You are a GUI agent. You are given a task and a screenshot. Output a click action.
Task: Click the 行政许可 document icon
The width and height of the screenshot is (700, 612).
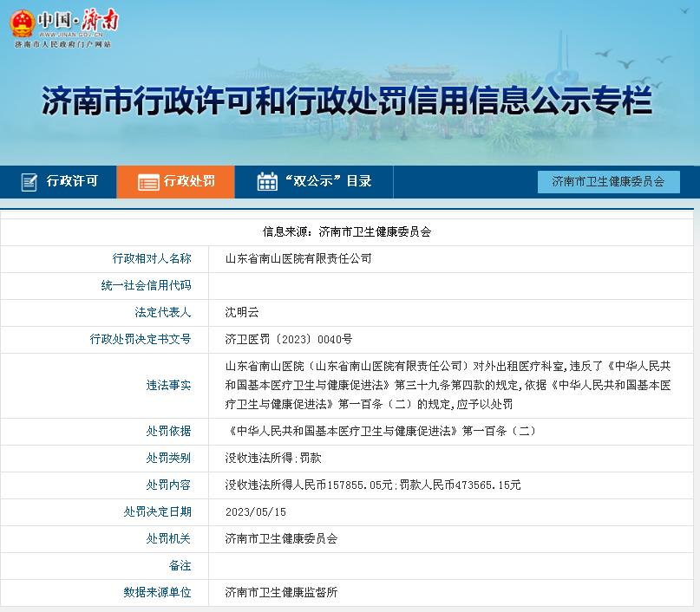(x=28, y=182)
